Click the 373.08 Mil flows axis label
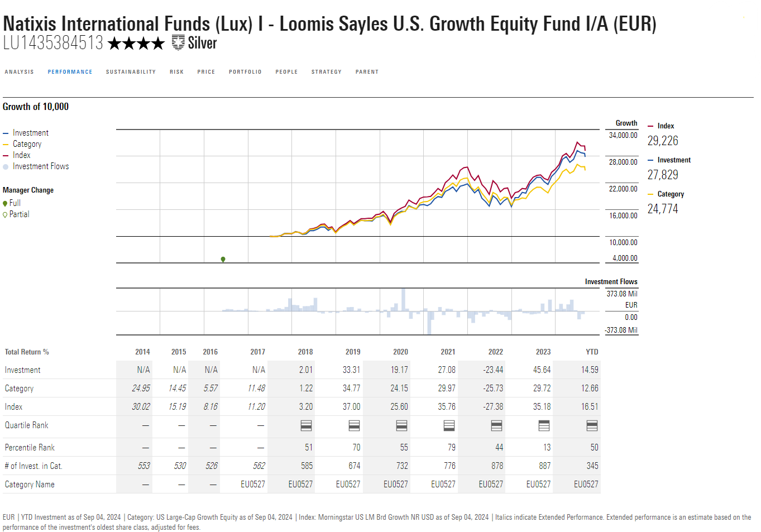 pos(622,294)
